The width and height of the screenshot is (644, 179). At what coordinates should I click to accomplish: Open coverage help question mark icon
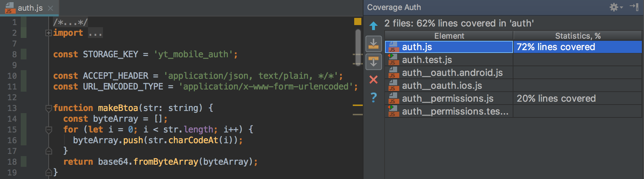[374, 97]
